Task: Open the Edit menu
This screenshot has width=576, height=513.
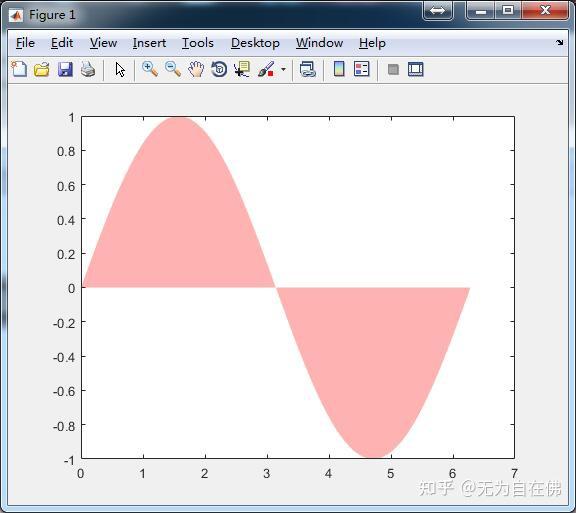Action: [x=62, y=43]
